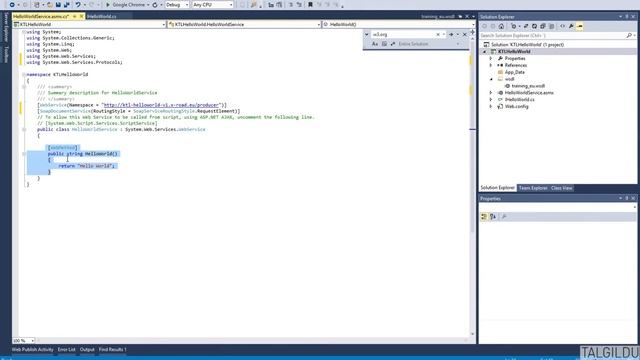Open the Any CPU platform dropdown
The image size is (640, 360).
click(x=213, y=5)
